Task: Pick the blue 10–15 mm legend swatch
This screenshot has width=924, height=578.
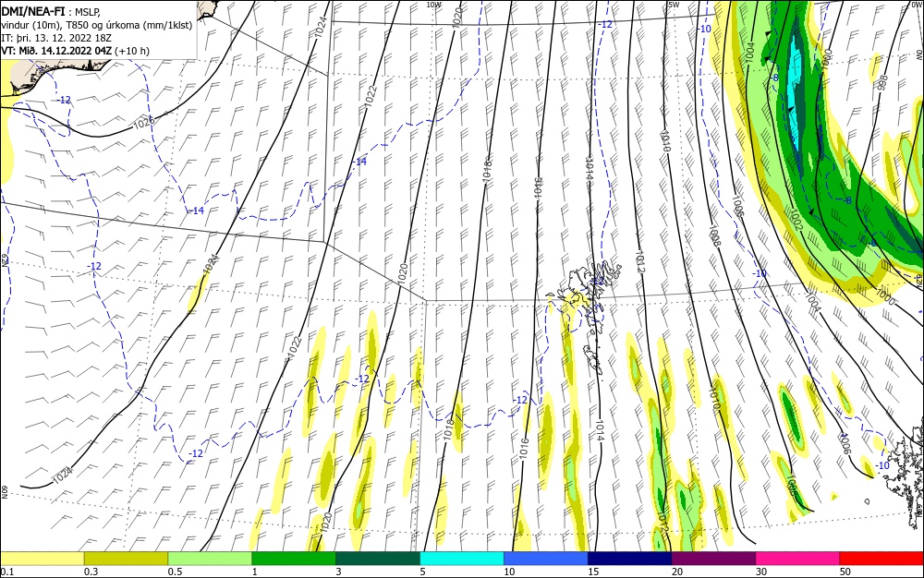Action: (546, 559)
